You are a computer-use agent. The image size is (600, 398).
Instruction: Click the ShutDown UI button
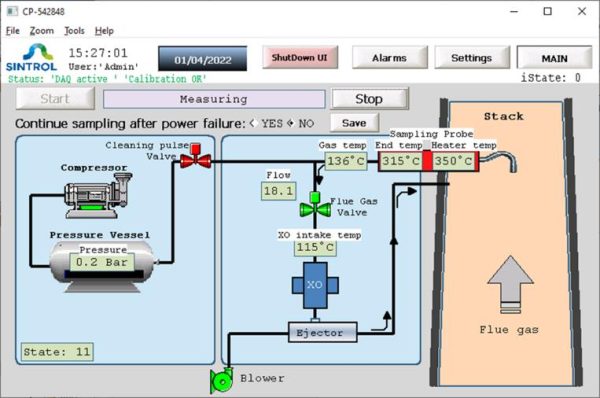(x=300, y=57)
